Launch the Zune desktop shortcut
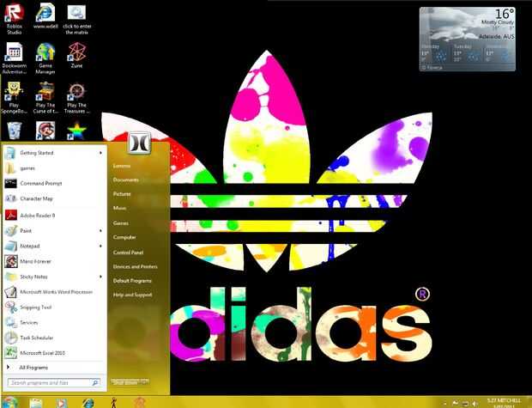The image size is (532, 408). click(x=77, y=55)
